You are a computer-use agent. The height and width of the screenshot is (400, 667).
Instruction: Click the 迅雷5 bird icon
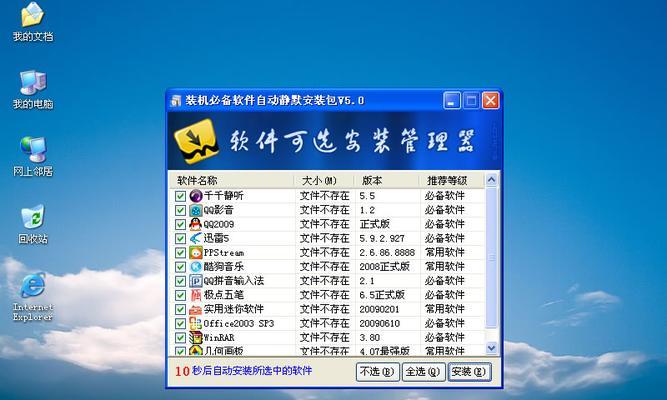[x=196, y=238]
